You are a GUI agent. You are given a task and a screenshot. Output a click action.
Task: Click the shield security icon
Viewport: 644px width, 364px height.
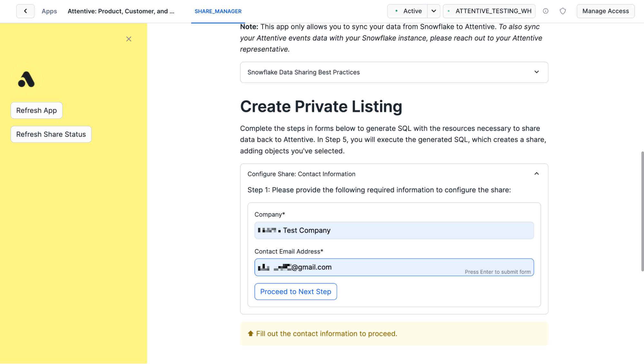click(562, 11)
